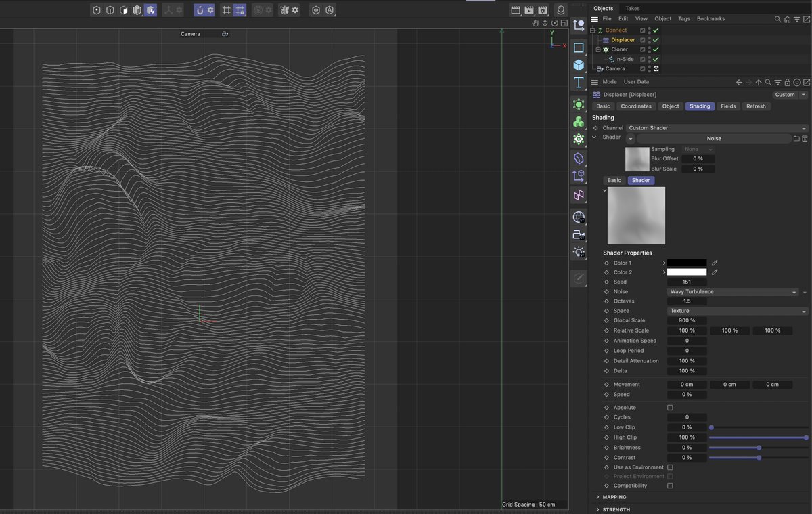
Task: Click the load shader folder icon beside Noise
Action: 796,138
